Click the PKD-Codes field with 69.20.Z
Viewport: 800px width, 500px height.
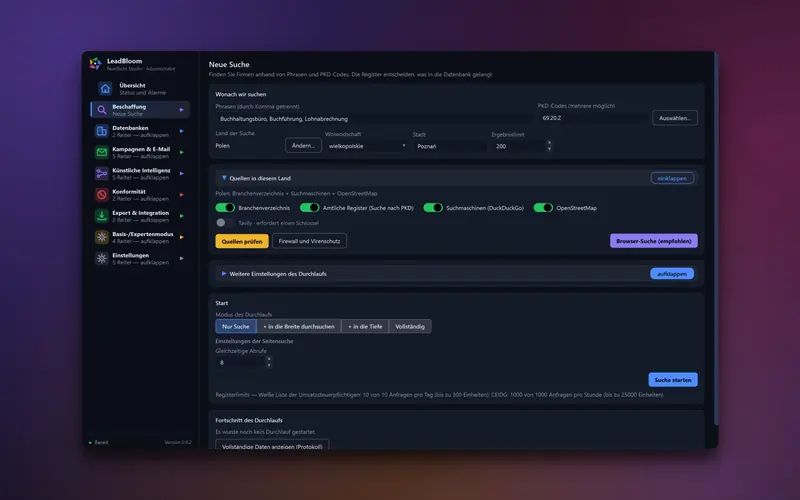593,118
